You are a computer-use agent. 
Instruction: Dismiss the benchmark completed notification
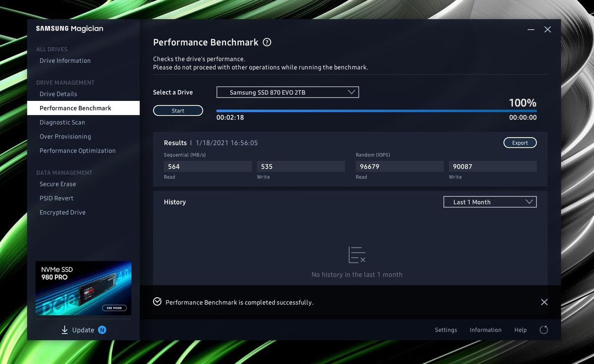(x=544, y=302)
